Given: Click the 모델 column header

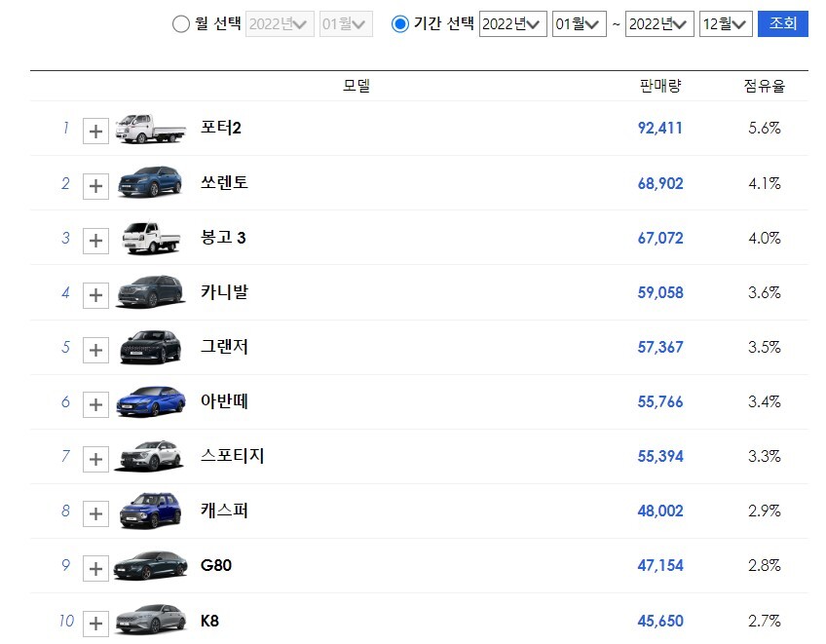Looking at the screenshot, I should pos(357,86).
